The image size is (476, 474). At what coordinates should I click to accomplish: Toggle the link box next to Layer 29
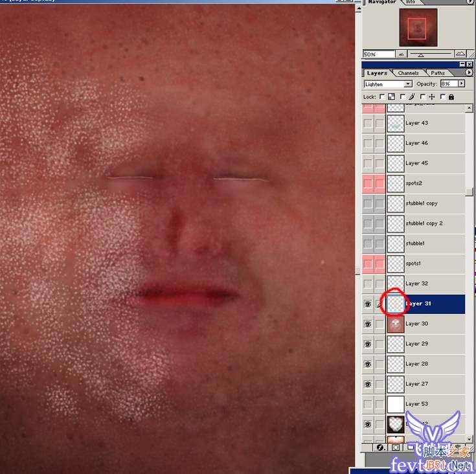[380, 344]
